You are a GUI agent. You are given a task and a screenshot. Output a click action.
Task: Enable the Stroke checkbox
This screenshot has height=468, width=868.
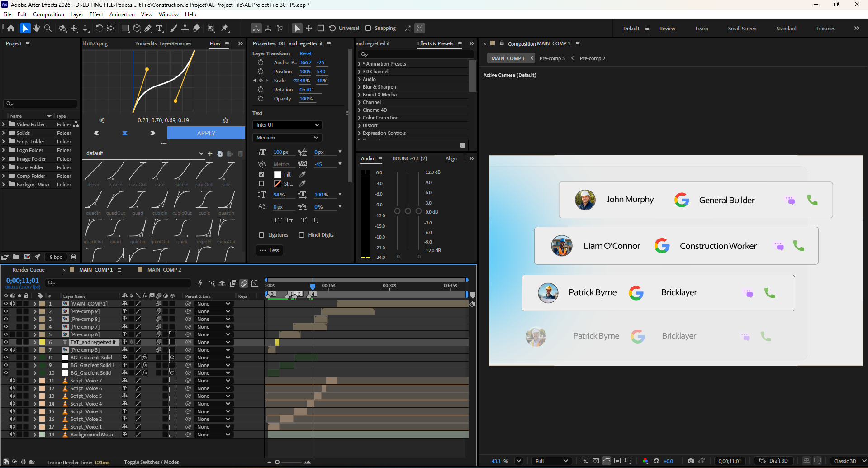(x=261, y=184)
